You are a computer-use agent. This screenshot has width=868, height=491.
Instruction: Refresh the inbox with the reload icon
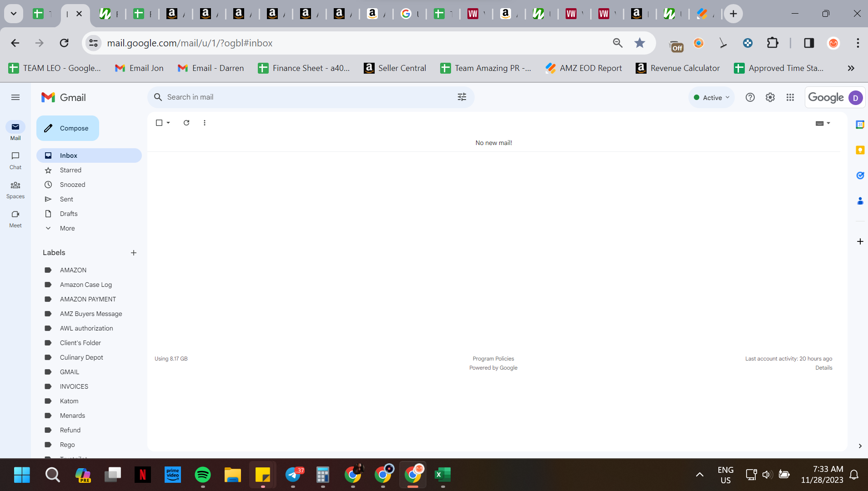click(186, 123)
